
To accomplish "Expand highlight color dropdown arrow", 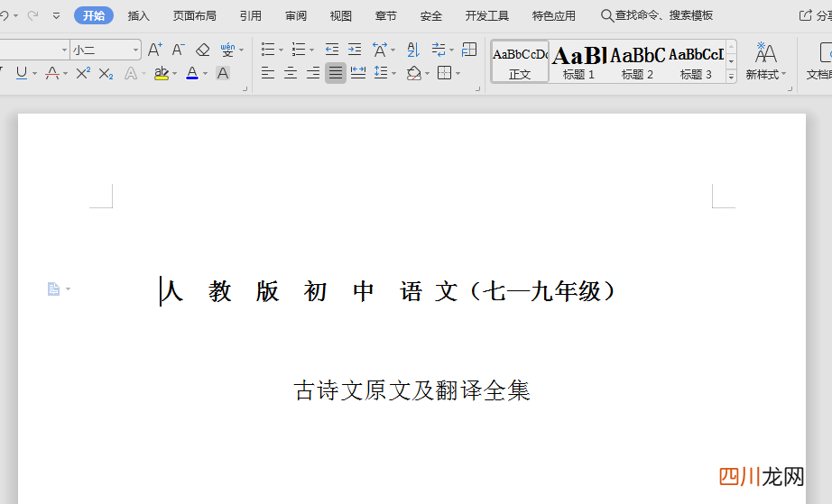I will click(174, 73).
